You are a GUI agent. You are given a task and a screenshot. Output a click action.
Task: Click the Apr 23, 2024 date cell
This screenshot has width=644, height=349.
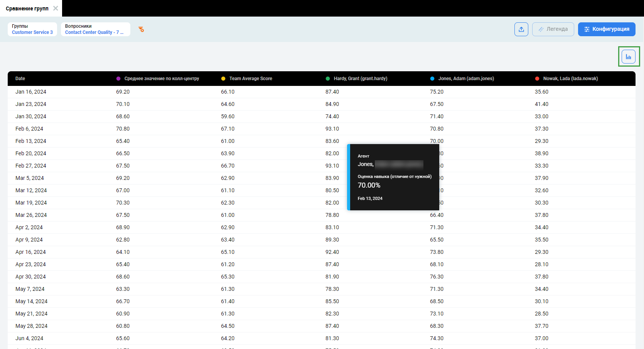pos(30,264)
